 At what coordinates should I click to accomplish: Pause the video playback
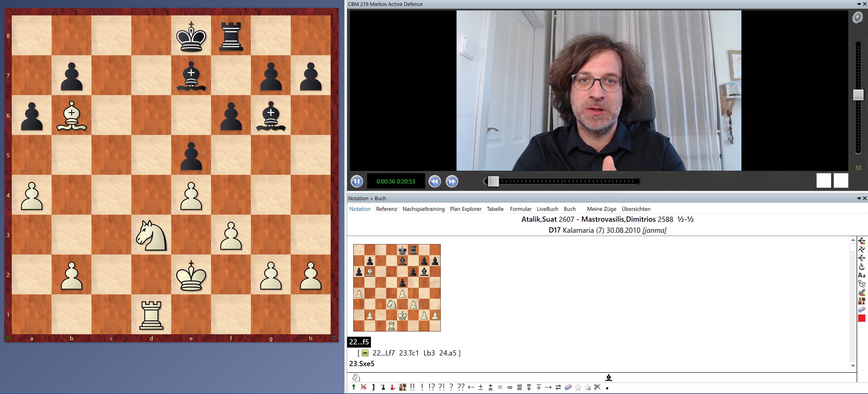(x=357, y=181)
